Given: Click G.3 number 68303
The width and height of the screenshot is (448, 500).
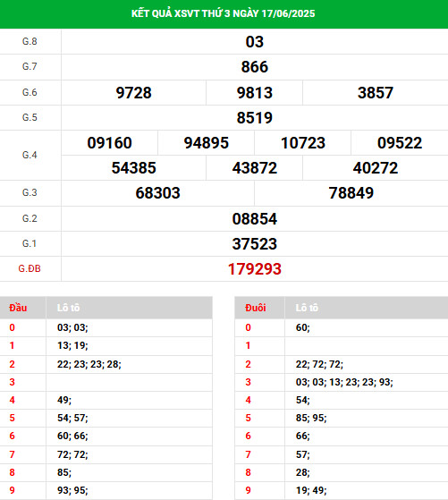Looking at the screenshot, I should pos(158,193).
